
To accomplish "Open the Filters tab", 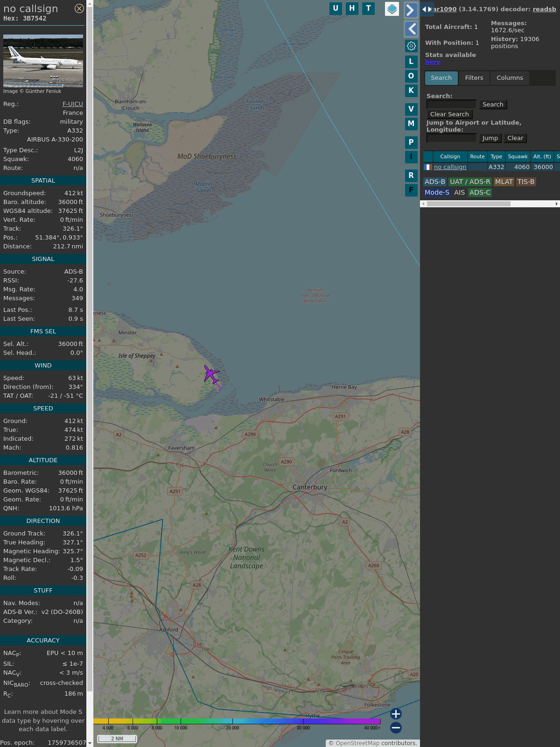I will tap(474, 78).
